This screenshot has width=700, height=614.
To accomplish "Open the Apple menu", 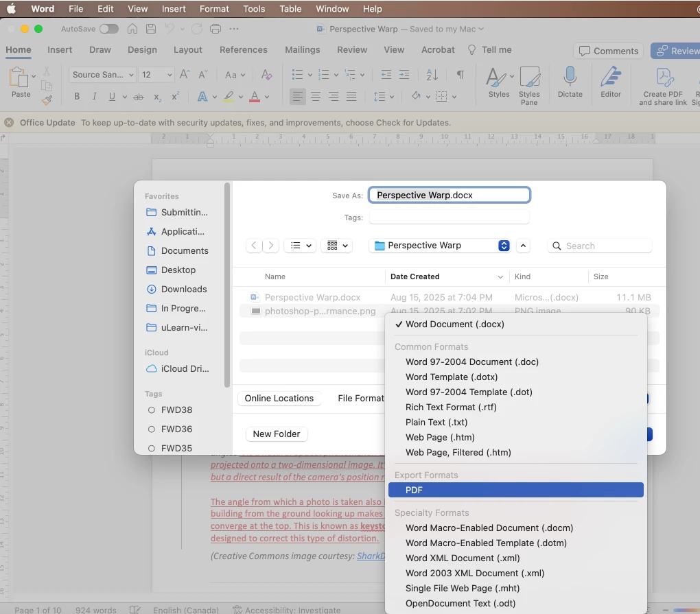I will point(11,9).
